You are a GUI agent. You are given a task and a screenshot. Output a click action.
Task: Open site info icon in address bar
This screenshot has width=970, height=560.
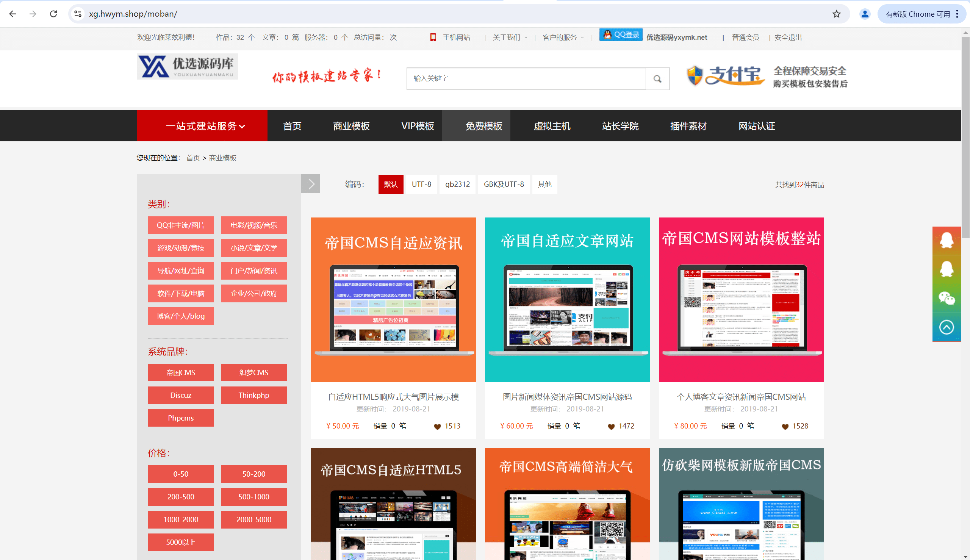click(x=78, y=14)
